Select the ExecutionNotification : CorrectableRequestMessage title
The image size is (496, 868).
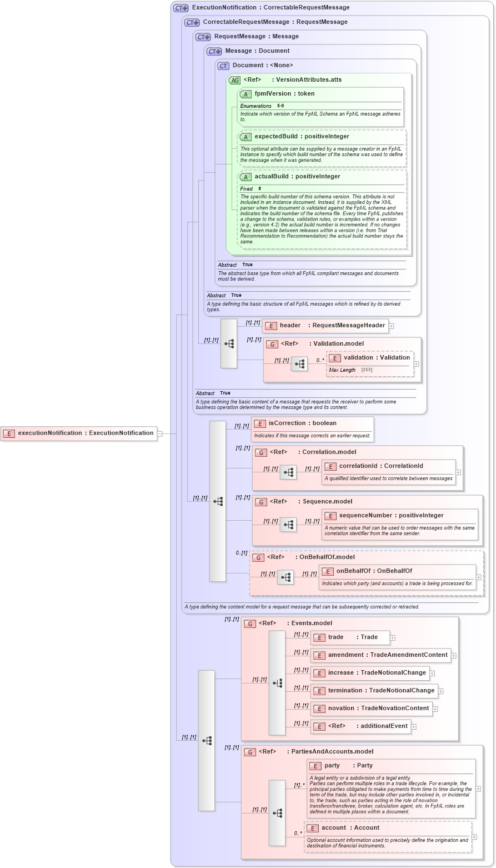tap(271, 8)
